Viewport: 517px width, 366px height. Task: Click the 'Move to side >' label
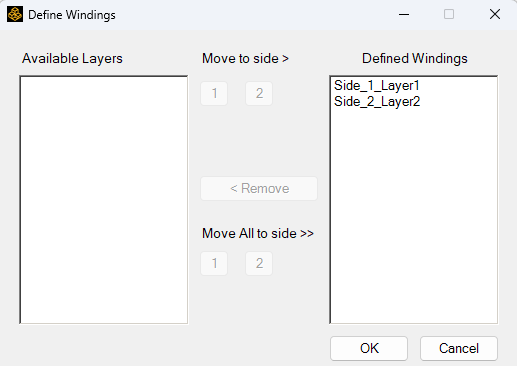click(x=245, y=59)
